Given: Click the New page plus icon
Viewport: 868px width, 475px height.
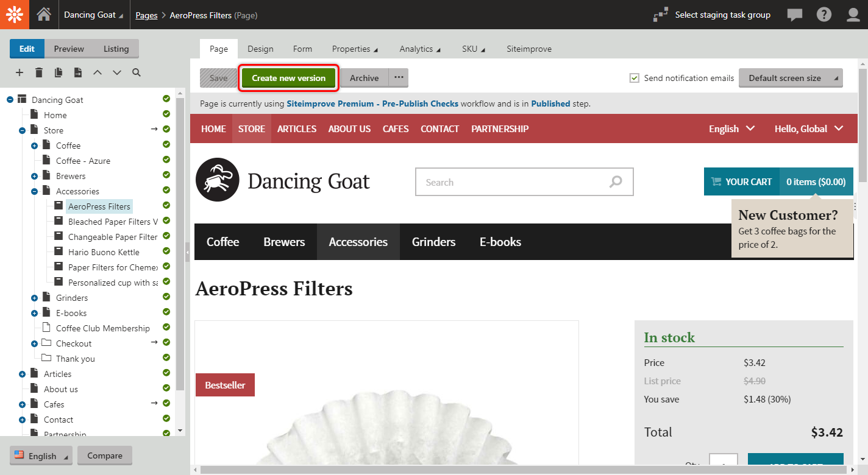Looking at the screenshot, I should [x=20, y=72].
